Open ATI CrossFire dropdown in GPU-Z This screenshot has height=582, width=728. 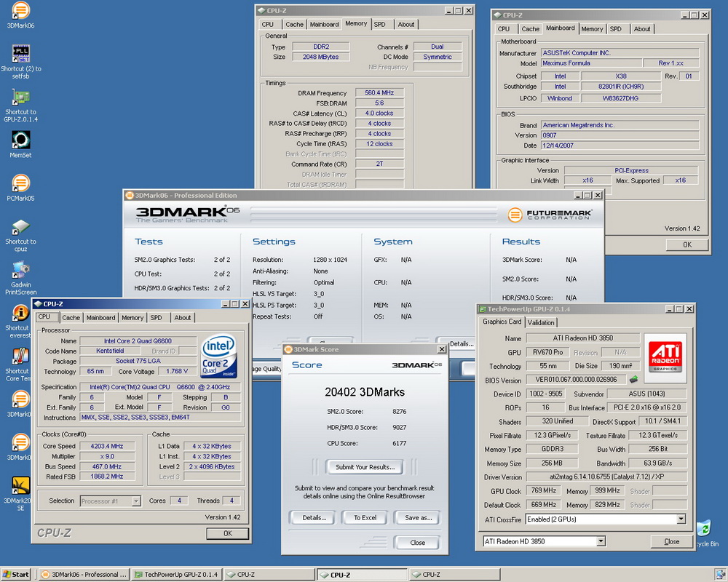pos(681,519)
